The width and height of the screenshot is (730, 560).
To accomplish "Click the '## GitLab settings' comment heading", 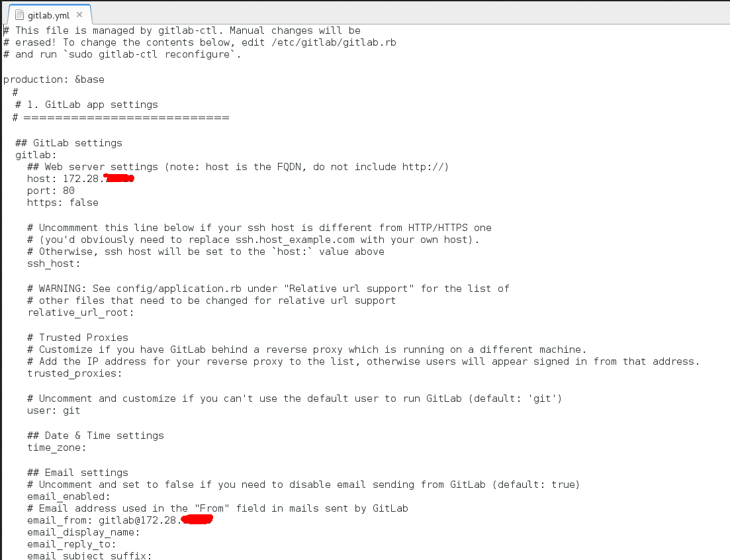I will tap(69, 144).
